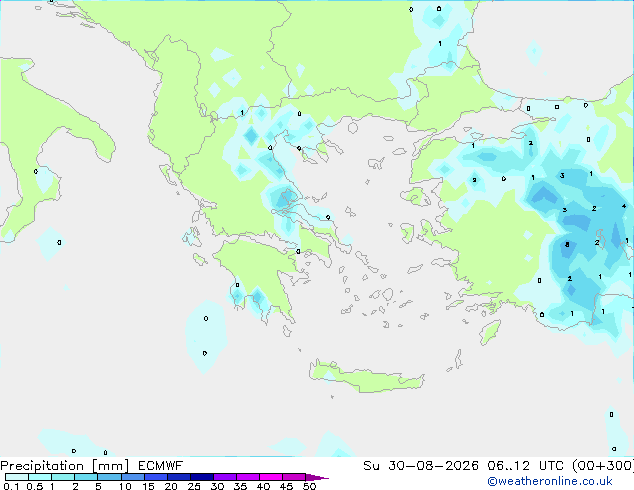Click the '25' legend scale label

194,486
